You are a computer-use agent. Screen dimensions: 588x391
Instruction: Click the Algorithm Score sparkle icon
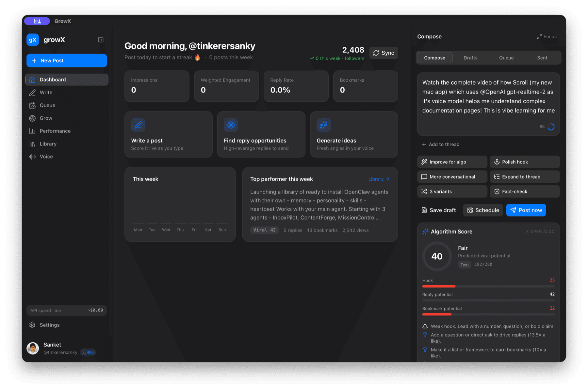point(425,231)
